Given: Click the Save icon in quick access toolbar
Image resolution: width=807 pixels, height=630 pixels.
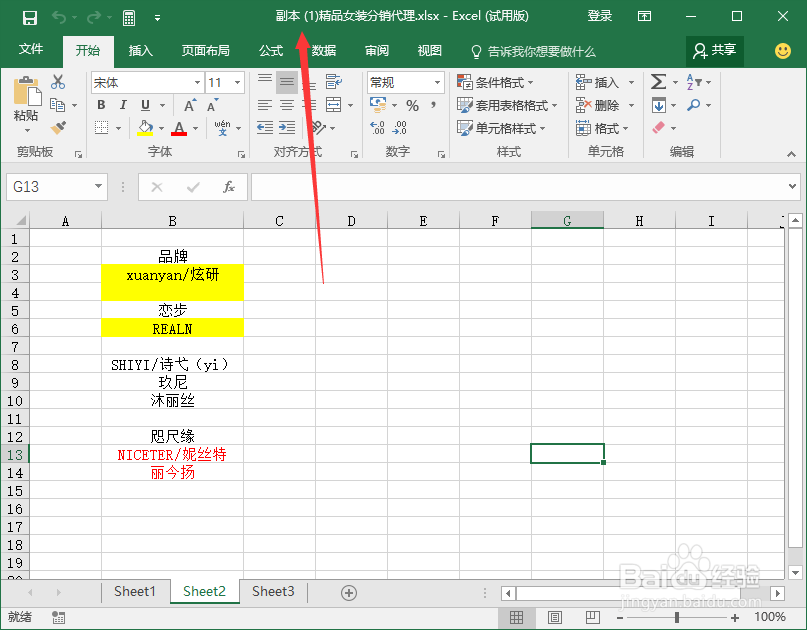Looking at the screenshot, I should pos(30,18).
